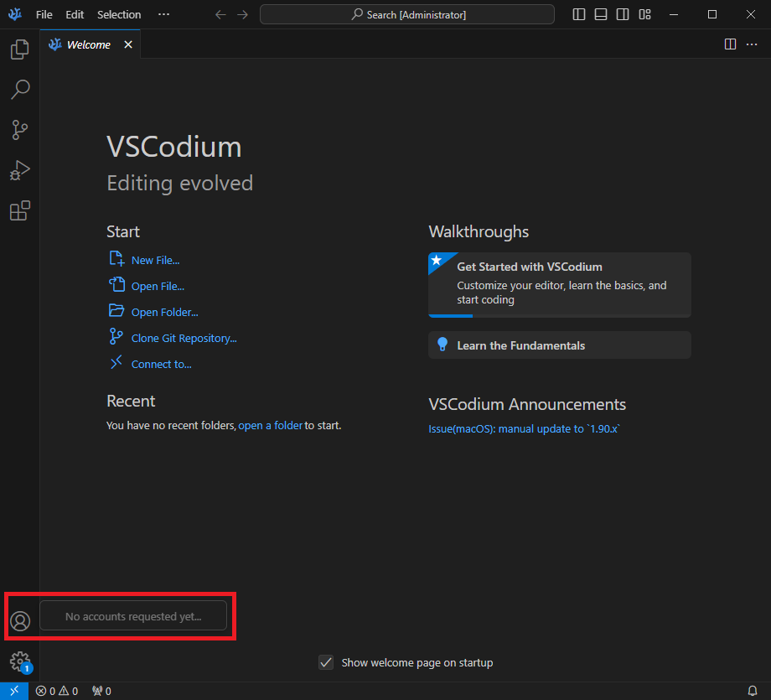Open the Run and Debug view
This screenshot has height=700, width=771.
pyautogui.click(x=19, y=170)
